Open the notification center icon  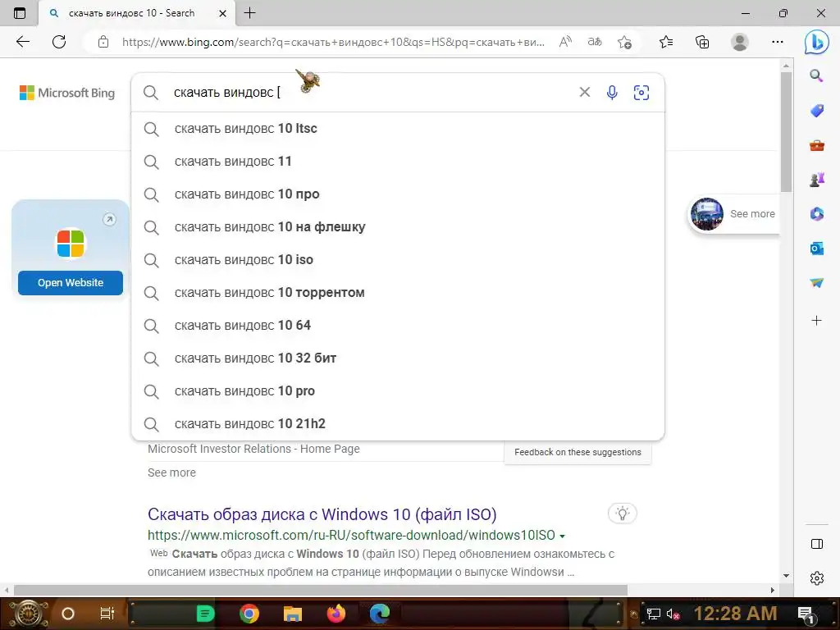806,614
